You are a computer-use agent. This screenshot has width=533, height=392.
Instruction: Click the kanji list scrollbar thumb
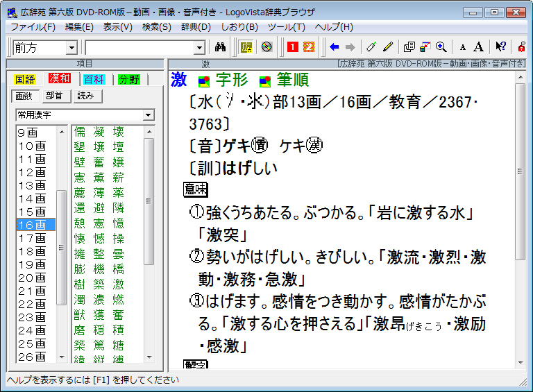coord(149,201)
